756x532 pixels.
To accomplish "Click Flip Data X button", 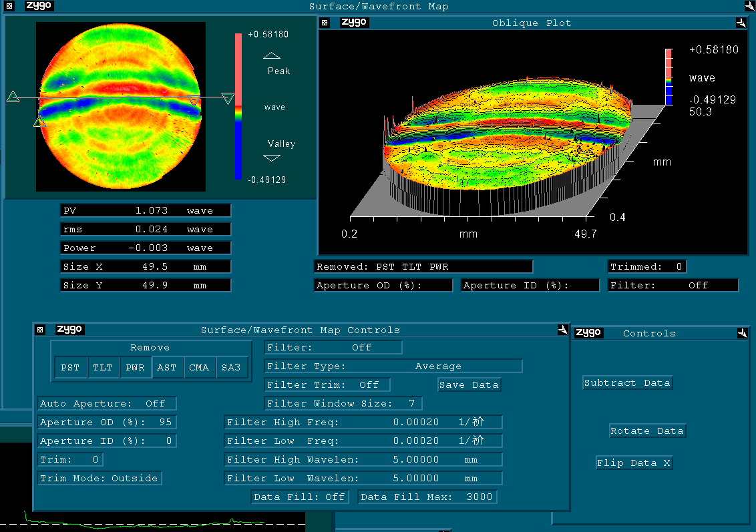I will pos(634,463).
